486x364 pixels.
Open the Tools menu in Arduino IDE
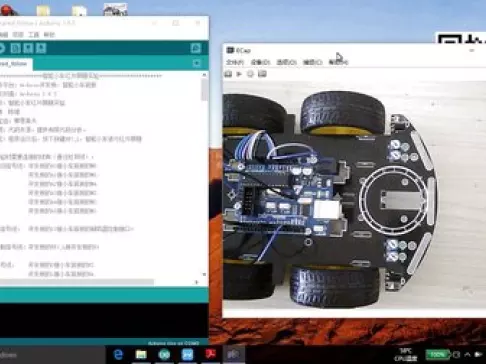(33, 35)
